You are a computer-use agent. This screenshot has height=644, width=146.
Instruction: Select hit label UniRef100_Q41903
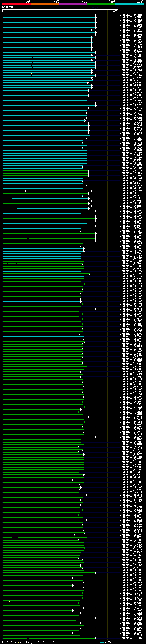tap(131, 191)
